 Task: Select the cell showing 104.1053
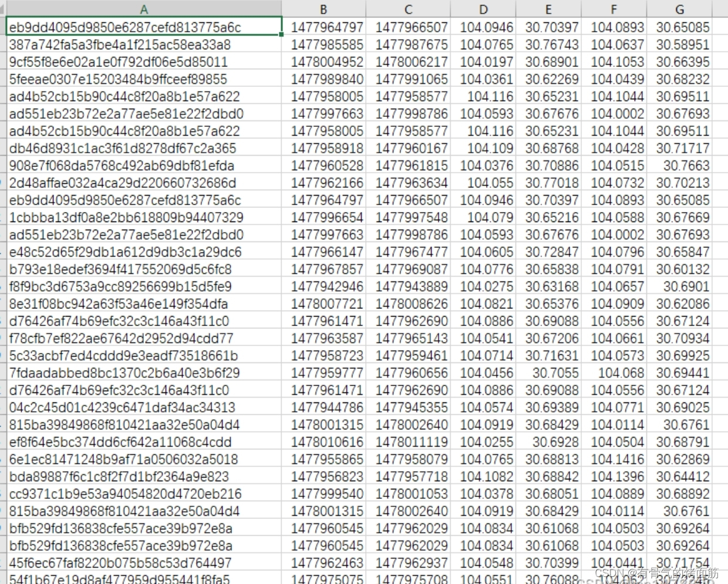click(614, 62)
